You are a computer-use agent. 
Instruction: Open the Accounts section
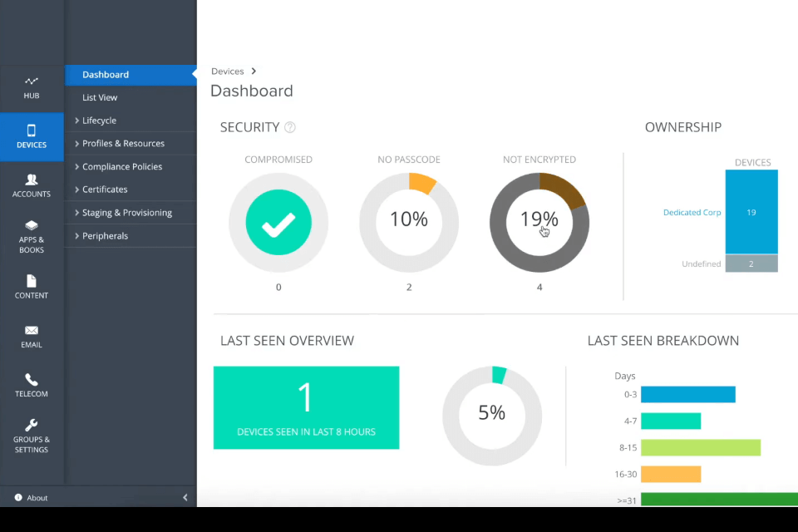click(x=32, y=185)
